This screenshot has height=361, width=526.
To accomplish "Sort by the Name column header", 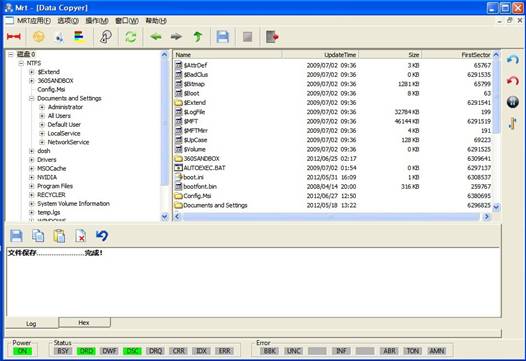I will (228, 55).
